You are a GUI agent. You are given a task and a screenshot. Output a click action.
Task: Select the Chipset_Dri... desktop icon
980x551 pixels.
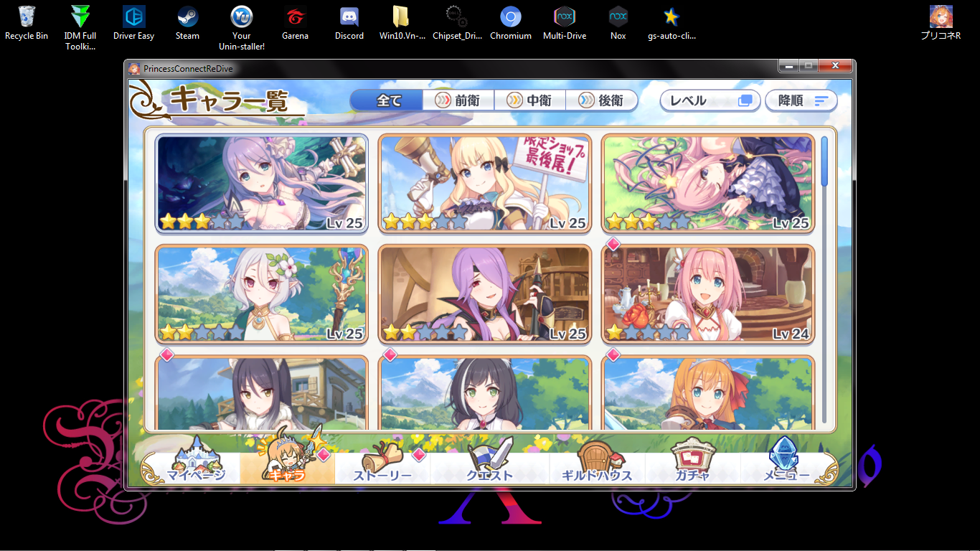pyautogui.click(x=457, y=23)
